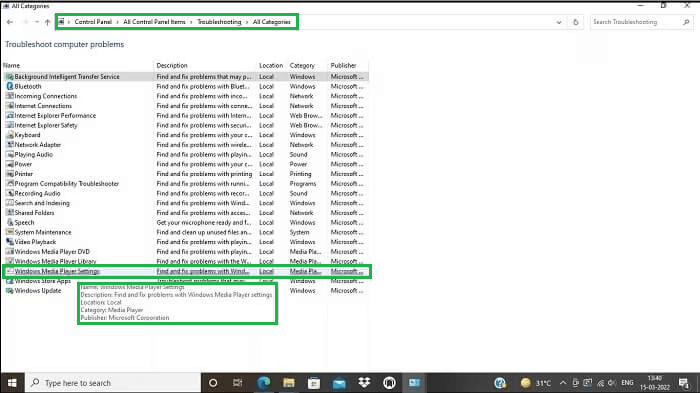Open File Explorer from the taskbar
This screenshot has width=700, height=393.
click(x=289, y=383)
